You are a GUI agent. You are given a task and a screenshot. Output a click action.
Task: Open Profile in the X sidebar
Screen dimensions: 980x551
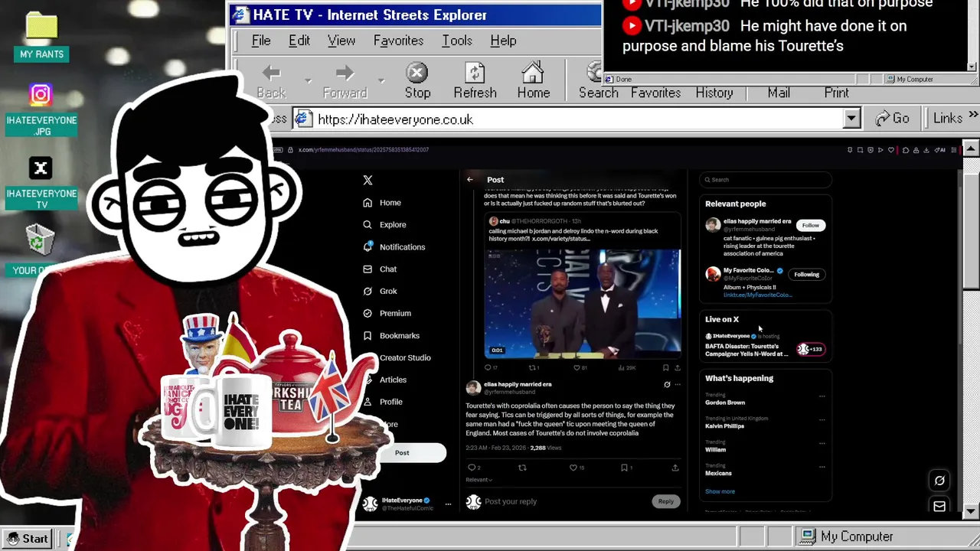[x=383, y=402]
